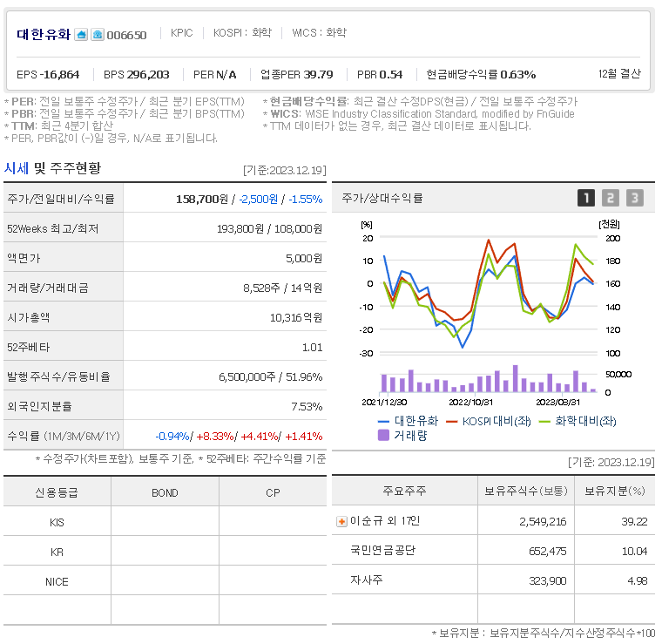This screenshot has width=662, height=644.
Task: Click the 2,549,216 shares held value
Action: click(543, 522)
